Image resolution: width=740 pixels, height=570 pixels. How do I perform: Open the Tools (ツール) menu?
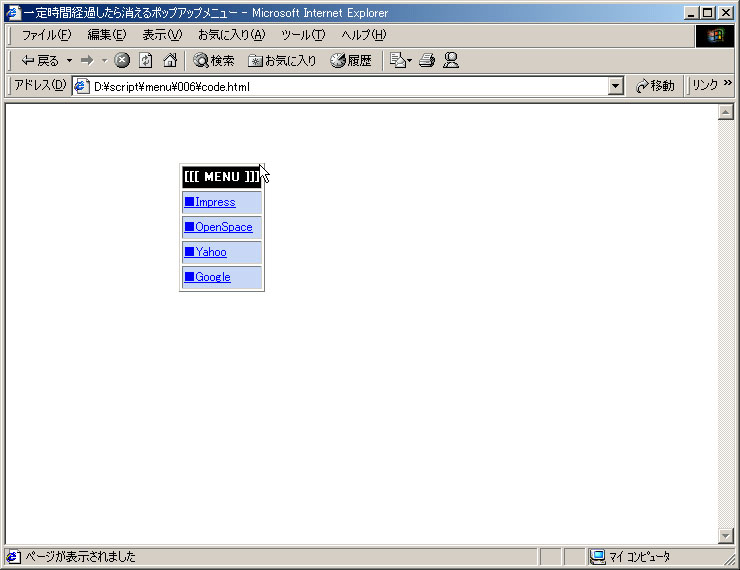(x=302, y=35)
